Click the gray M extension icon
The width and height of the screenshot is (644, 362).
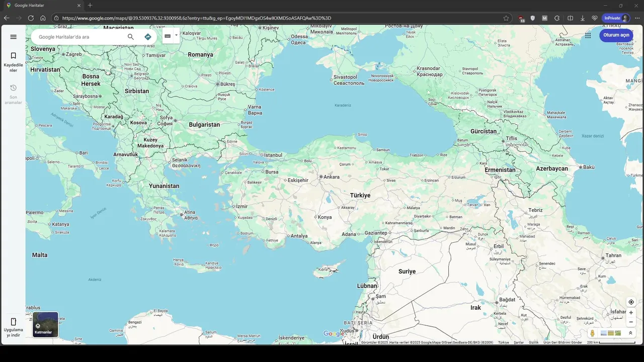545,18
